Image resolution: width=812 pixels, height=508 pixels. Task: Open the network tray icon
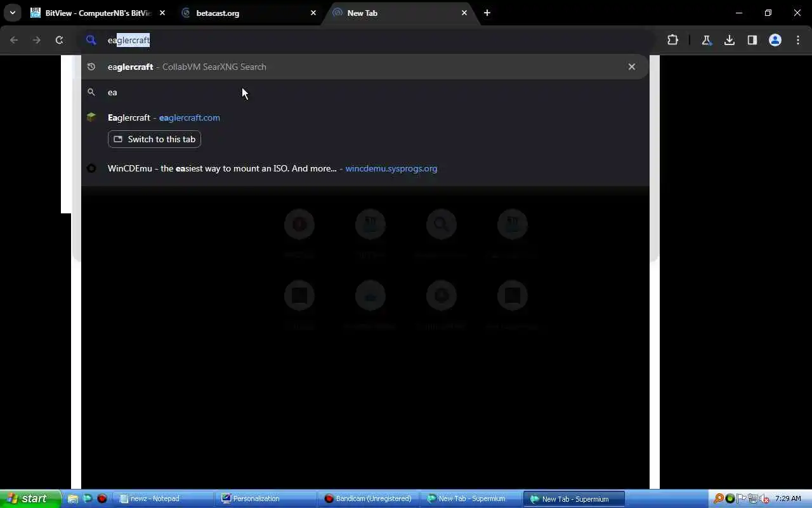coord(753,498)
